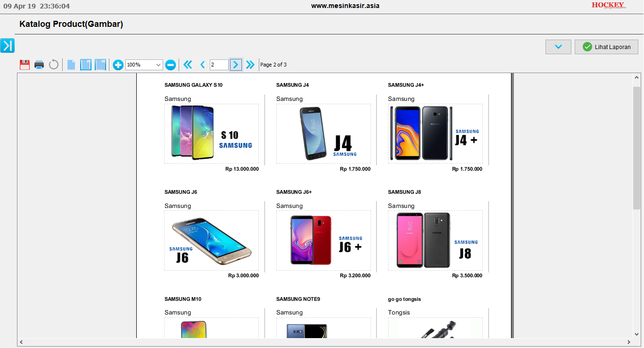The width and height of the screenshot is (644, 348).
Task: Click the vertical scrollbar down arrow
Action: 636,334
